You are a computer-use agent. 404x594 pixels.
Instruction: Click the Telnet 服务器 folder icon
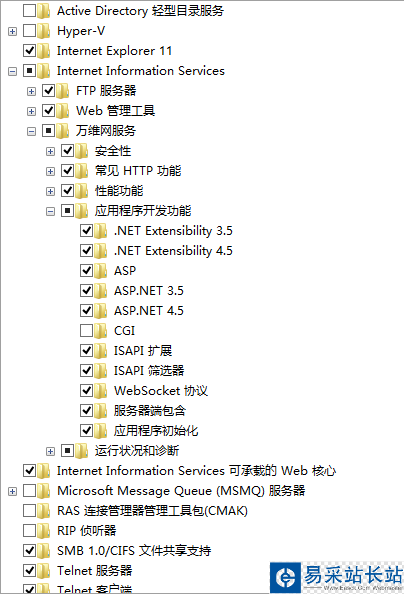tap(44, 571)
